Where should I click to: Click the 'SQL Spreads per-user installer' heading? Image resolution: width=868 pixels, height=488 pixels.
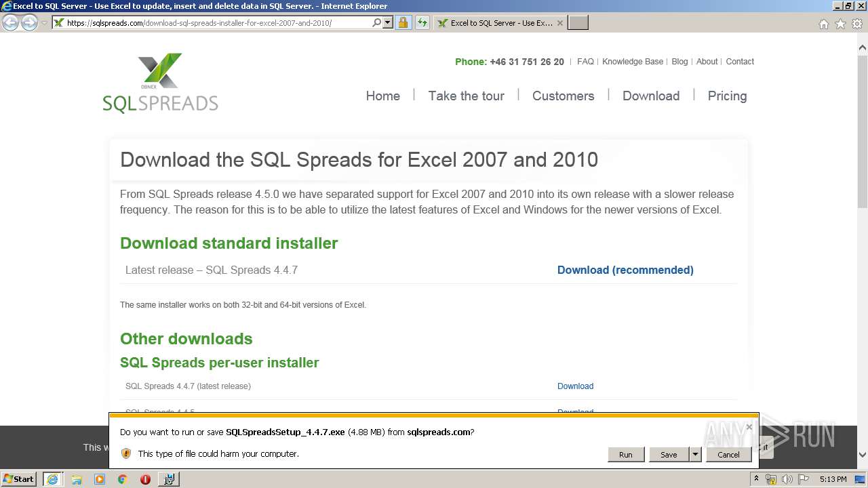coord(220,363)
